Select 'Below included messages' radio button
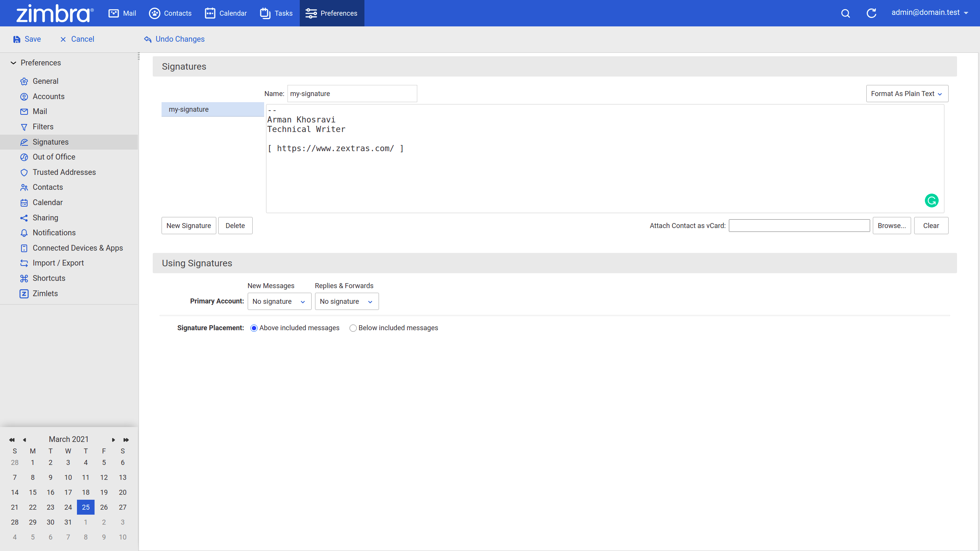This screenshot has width=980, height=551. pos(353,328)
